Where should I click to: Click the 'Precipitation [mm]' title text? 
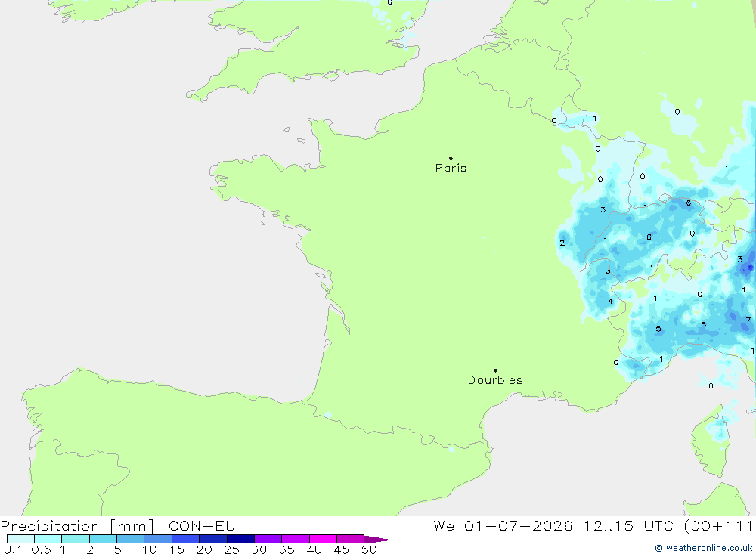tap(77, 526)
